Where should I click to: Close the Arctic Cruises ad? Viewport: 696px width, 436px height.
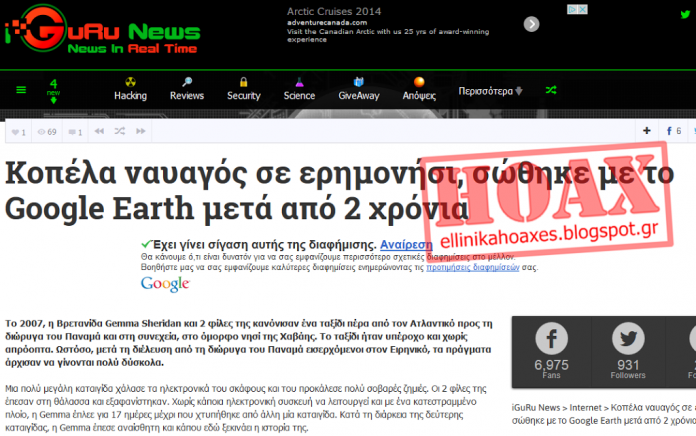(x=582, y=9)
